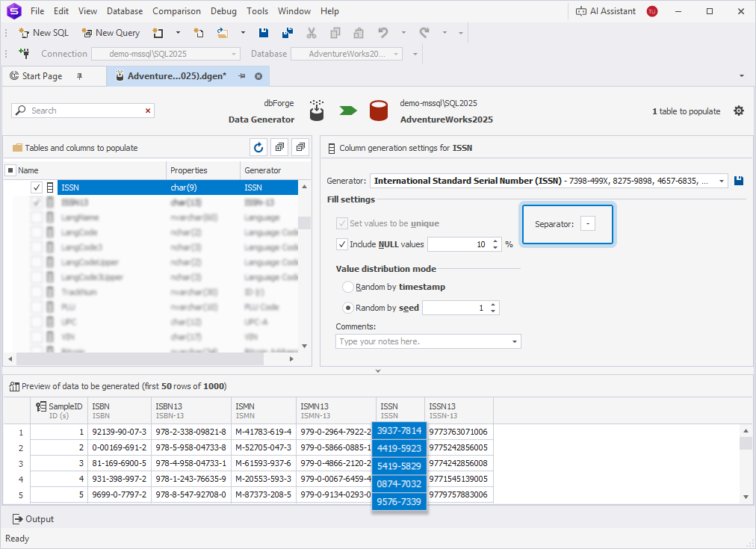Open the AI Assistant
The height and width of the screenshot is (549, 756).
[606, 11]
